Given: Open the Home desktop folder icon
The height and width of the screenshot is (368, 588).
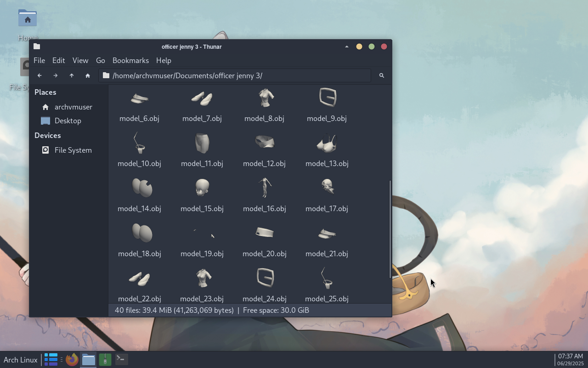Looking at the screenshot, I should tap(28, 18).
